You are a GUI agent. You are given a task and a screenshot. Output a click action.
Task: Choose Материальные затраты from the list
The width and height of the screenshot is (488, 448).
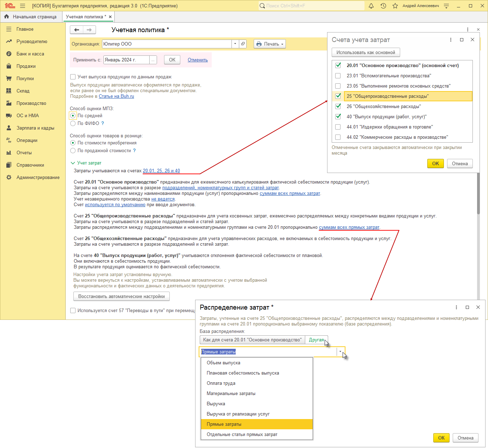(257, 393)
